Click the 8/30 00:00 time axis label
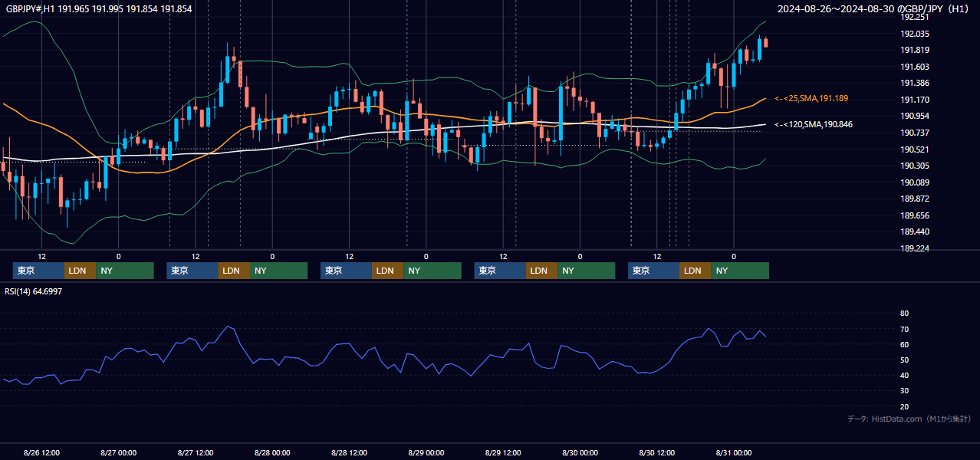Image resolution: width=980 pixels, height=460 pixels. [580, 452]
